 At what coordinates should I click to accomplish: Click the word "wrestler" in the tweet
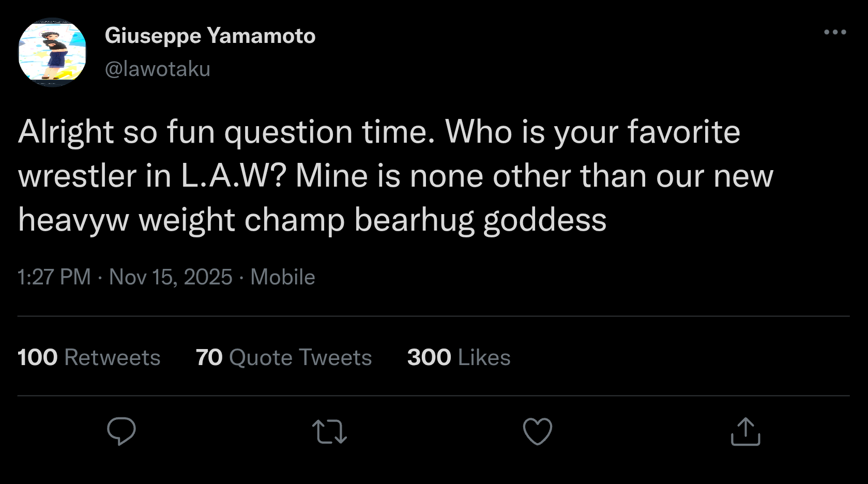(77, 176)
